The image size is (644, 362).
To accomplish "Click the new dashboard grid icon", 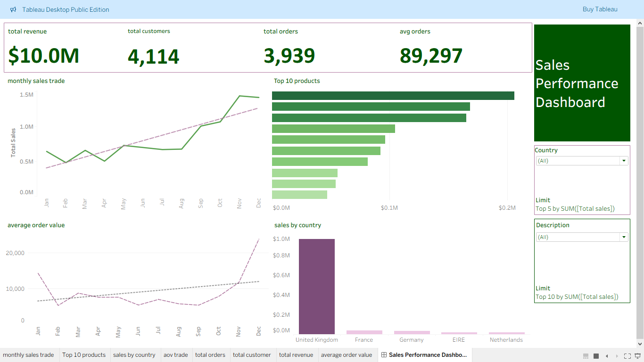I will (x=384, y=354).
